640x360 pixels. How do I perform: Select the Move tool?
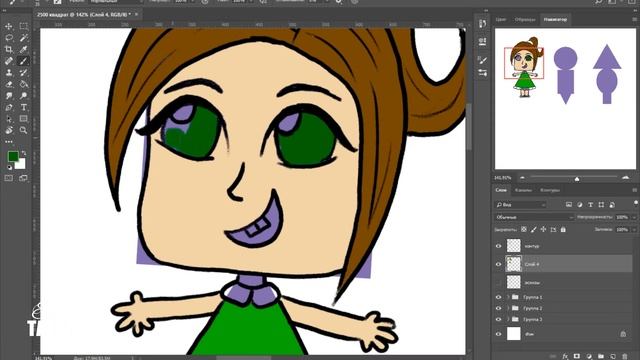9,26
